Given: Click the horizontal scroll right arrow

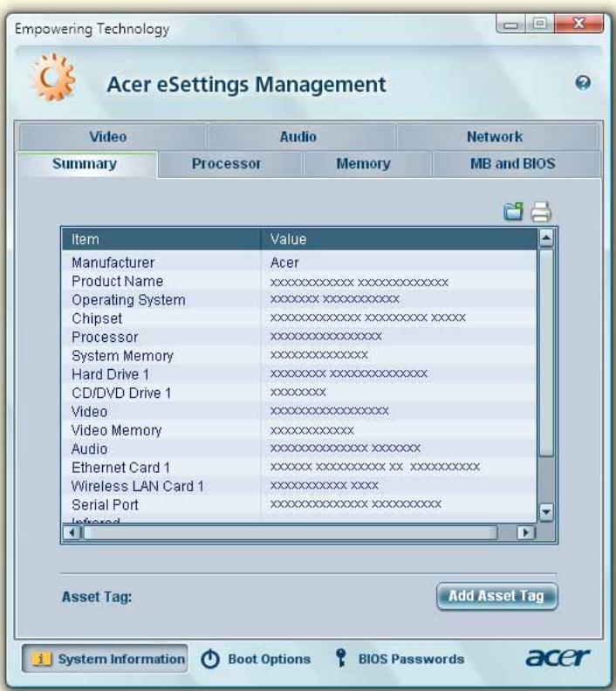Looking at the screenshot, I should tap(525, 533).
